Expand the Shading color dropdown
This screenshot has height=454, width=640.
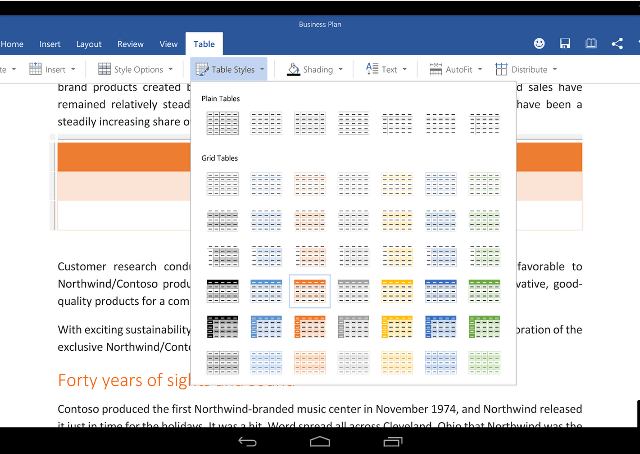tap(314, 69)
